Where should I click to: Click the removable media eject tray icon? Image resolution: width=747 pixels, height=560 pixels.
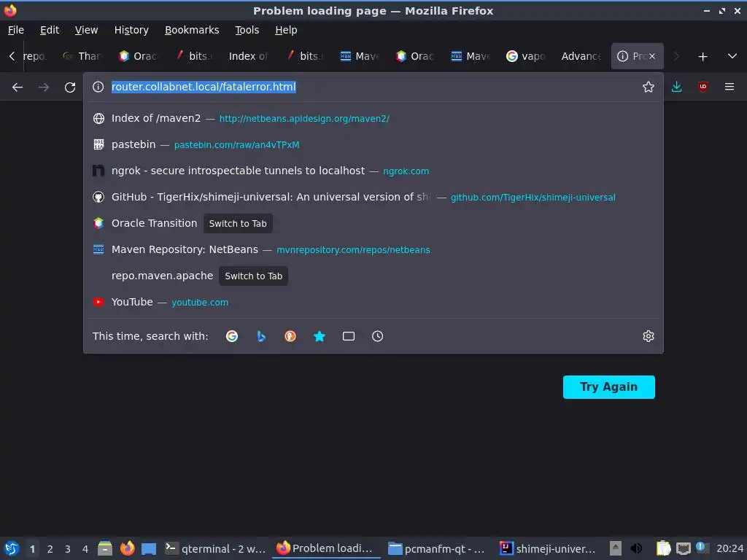[x=616, y=548]
